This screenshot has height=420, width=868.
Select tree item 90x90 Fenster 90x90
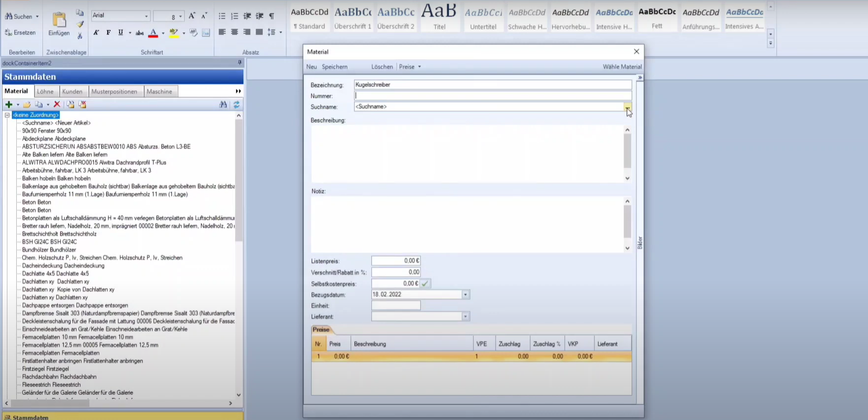46,131
